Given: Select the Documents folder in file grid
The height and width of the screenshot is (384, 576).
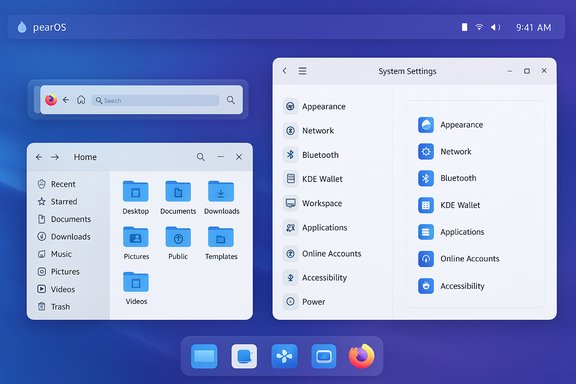Looking at the screenshot, I should [178, 191].
